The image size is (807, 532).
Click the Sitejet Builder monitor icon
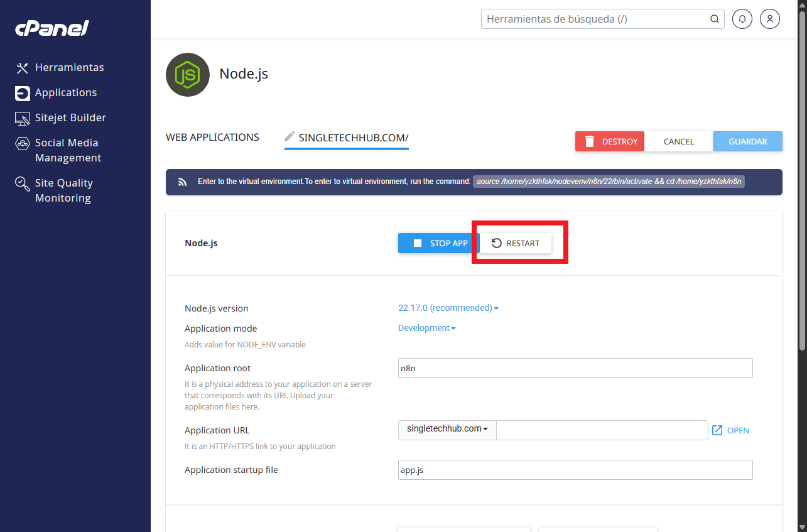point(23,118)
